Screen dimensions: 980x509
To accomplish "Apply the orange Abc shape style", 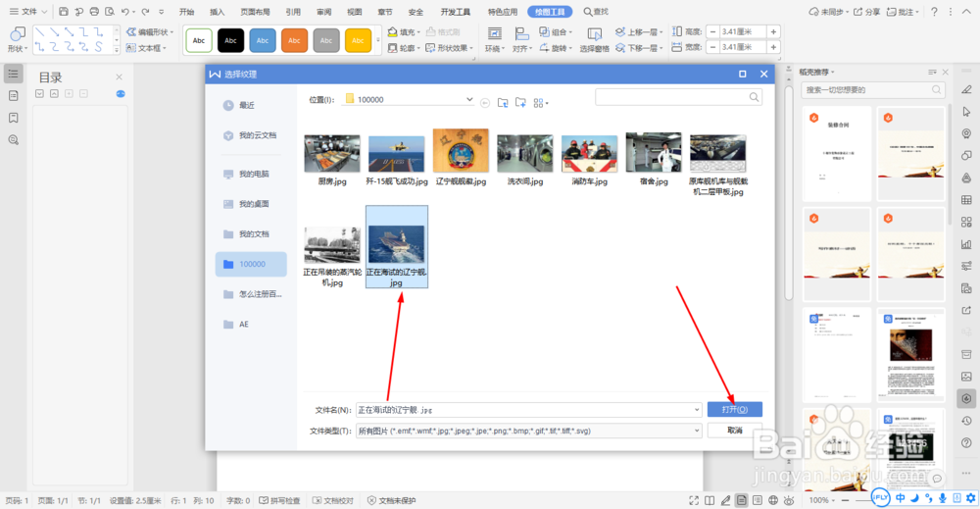I will [x=294, y=40].
